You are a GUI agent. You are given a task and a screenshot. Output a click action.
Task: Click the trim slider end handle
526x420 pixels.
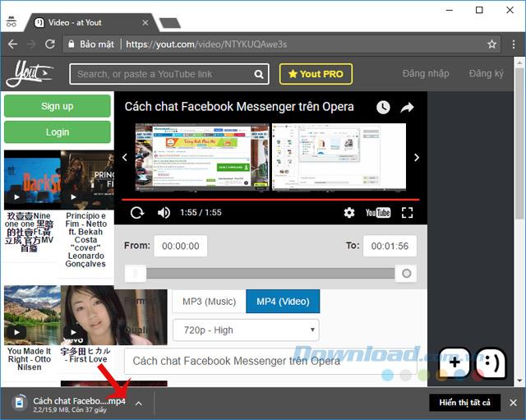coord(406,274)
